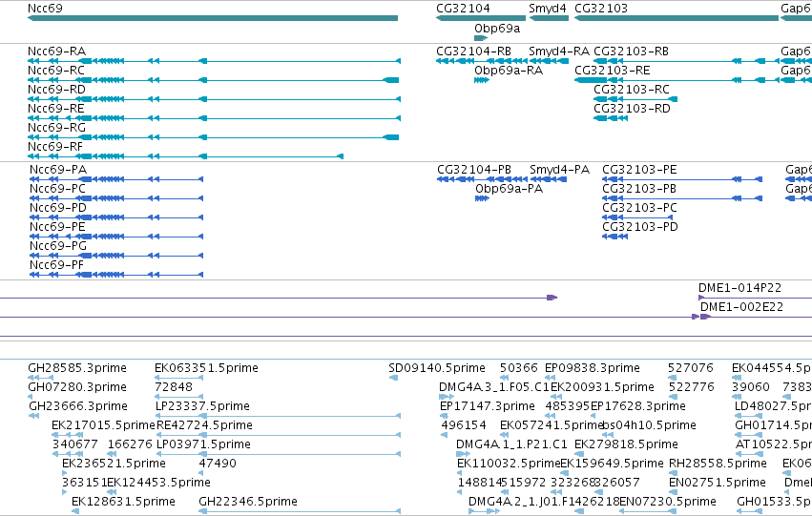The image size is (812, 516).
Task: Click the CG32104-RB transcript label
Action: pyautogui.click(x=474, y=52)
